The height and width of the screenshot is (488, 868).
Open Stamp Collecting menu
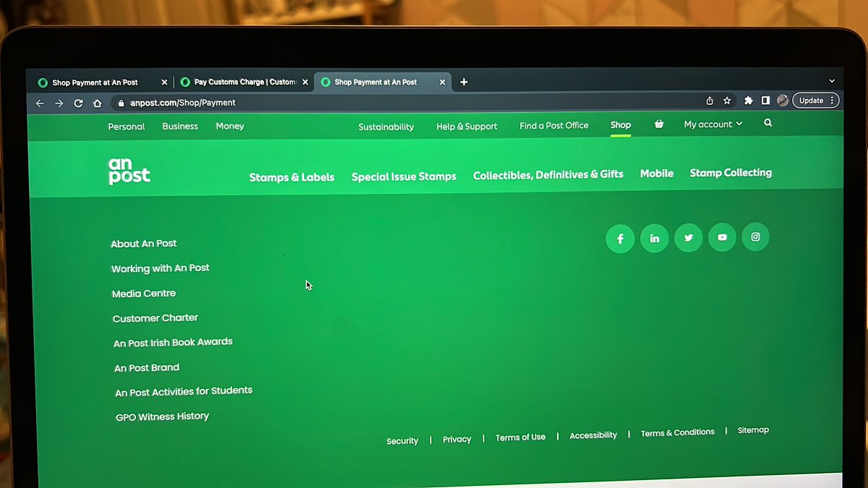pyautogui.click(x=731, y=173)
